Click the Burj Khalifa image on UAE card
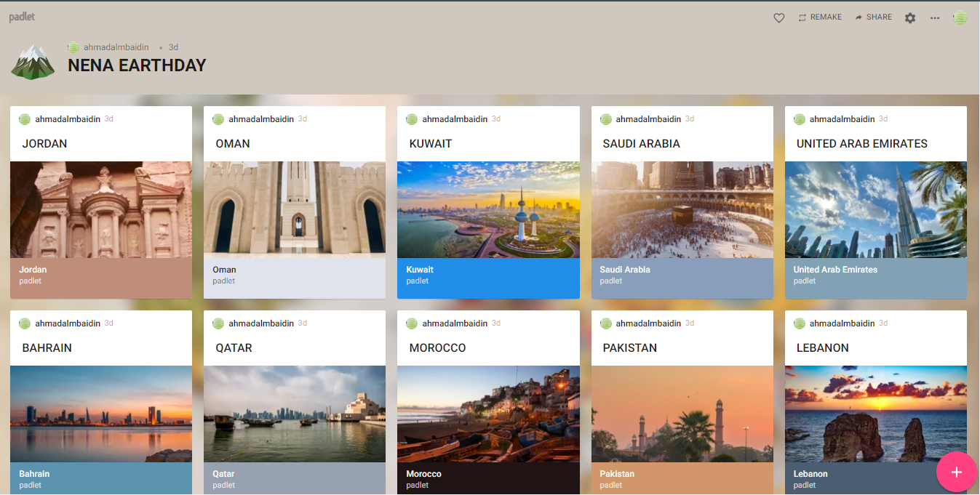The height and width of the screenshot is (495, 980). coord(875,209)
